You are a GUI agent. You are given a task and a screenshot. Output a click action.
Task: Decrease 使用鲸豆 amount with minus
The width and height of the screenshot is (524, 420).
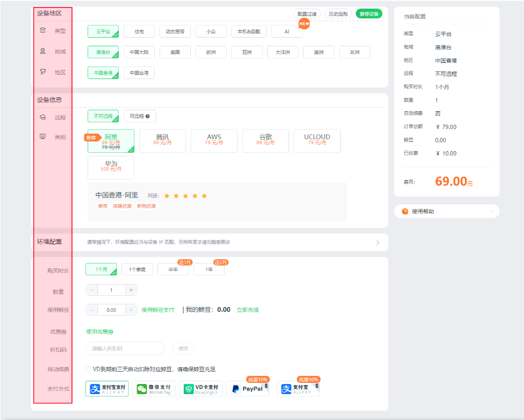click(x=92, y=310)
